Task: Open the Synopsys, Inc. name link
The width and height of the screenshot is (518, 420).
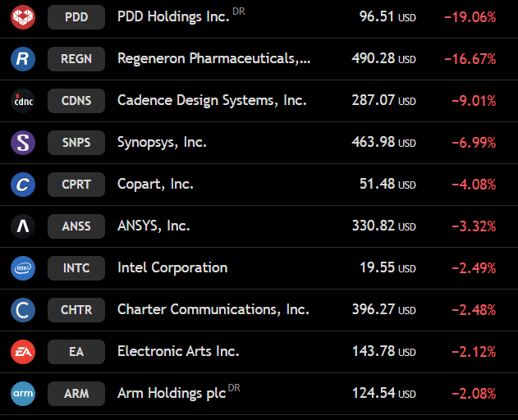Action: 162,142
